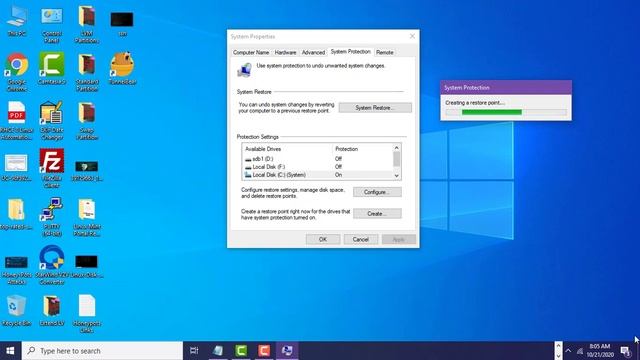Click taskbar toolbar scroll-up arrow

pyautogui.click(x=558, y=346)
